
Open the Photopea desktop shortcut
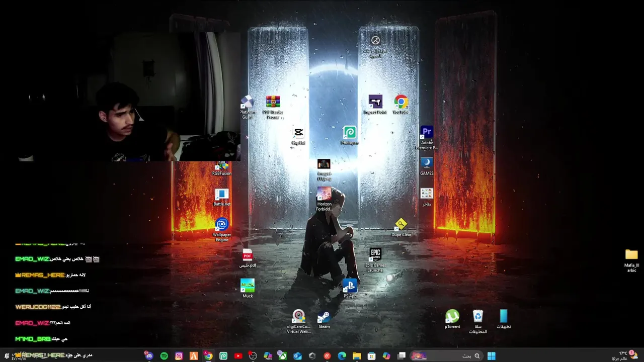(350, 137)
